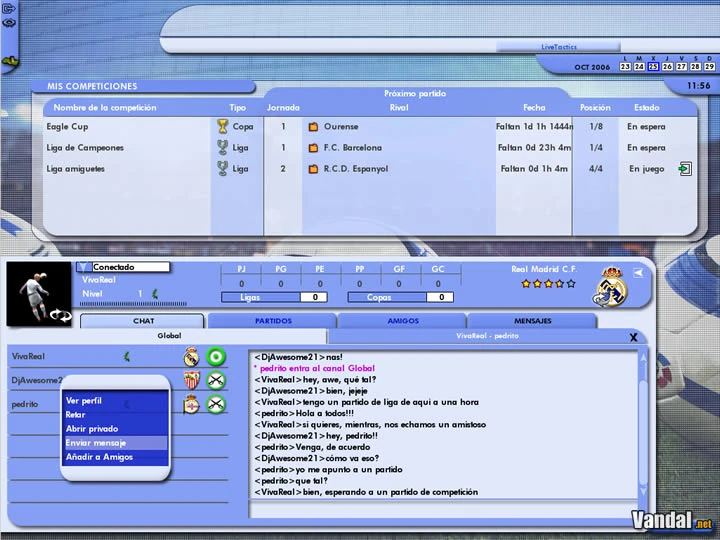Image resolution: width=720 pixels, height=540 pixels.
Task: Open the Conectado status dropdown
Action: [x=84, y=267]
